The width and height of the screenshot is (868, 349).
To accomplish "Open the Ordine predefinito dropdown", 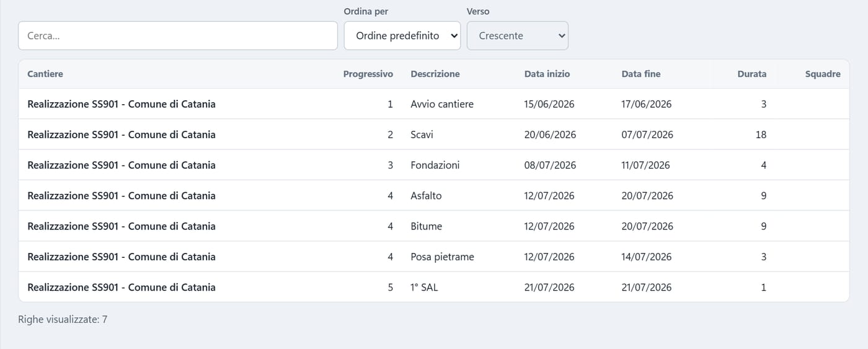I will coord(402,36).
